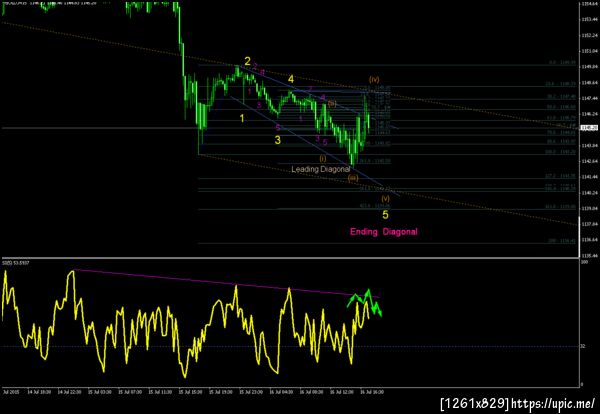Select the 127.2 Fibonacci level label
600x414 pixels.
(561, 176)
